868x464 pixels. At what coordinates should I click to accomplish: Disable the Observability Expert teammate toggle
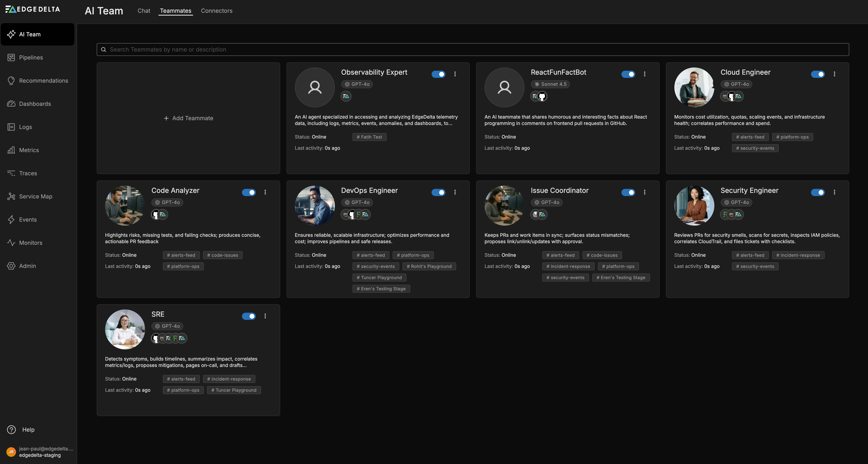(438, 74)
